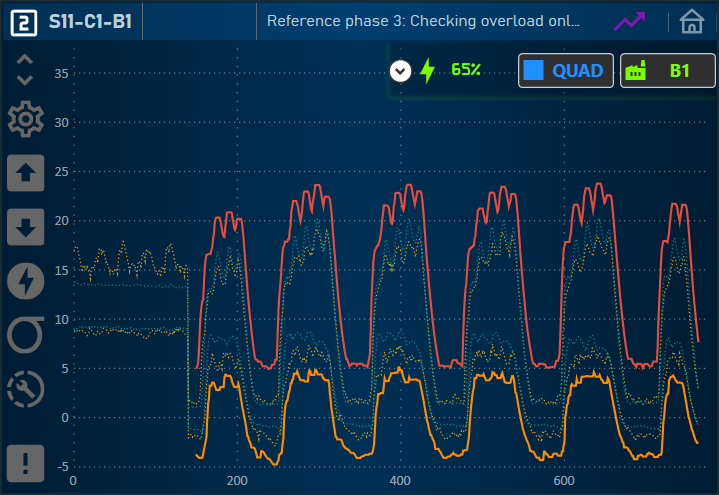
Task: Click the red upper curve's first peak
Action: pos(230,212)
